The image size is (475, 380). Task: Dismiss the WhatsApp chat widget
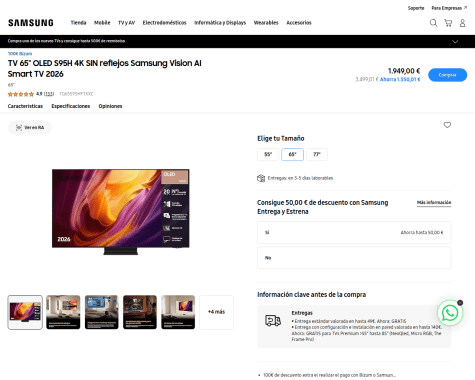click(x=460, y=303)
